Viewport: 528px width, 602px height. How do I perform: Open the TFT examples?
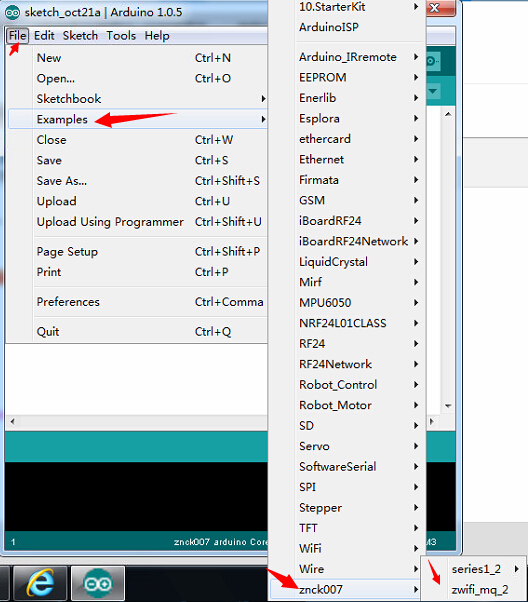pyautogui.click(x=347, y=528)
